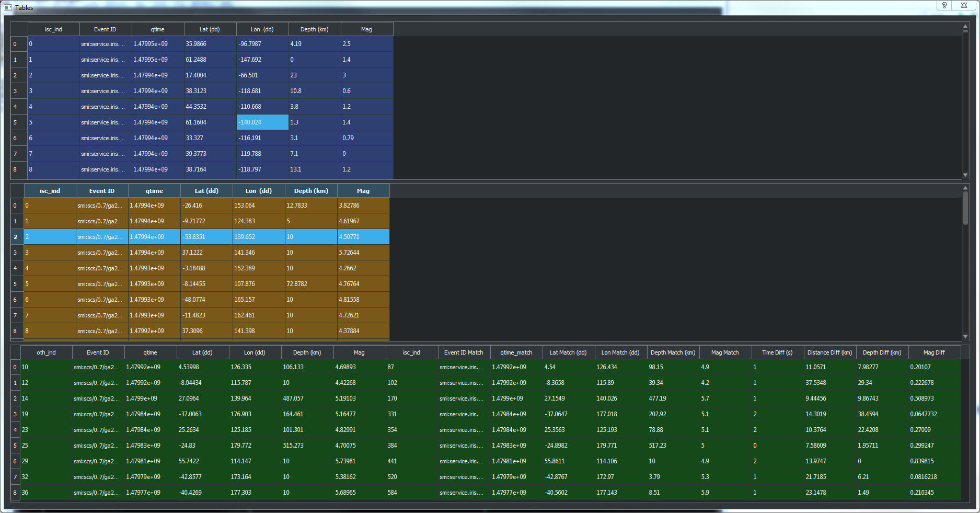This screenshot has height=513, width=980.
Task: Click the Depth Match (km) column header
Action: point(673,352)
